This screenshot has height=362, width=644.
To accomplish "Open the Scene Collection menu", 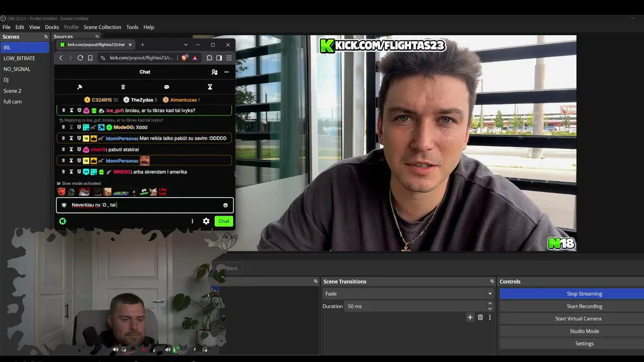I will [102, 27].
